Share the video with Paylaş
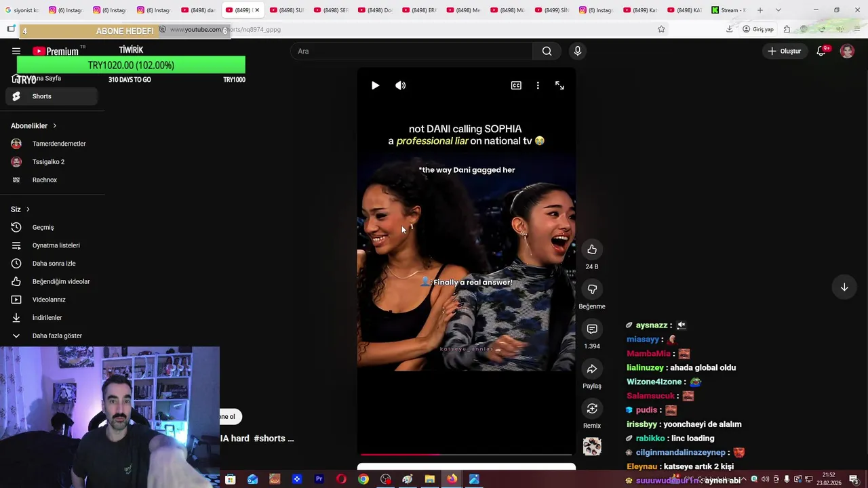The height and width of the screenshot is (488, 868). (x=592, y=369)
